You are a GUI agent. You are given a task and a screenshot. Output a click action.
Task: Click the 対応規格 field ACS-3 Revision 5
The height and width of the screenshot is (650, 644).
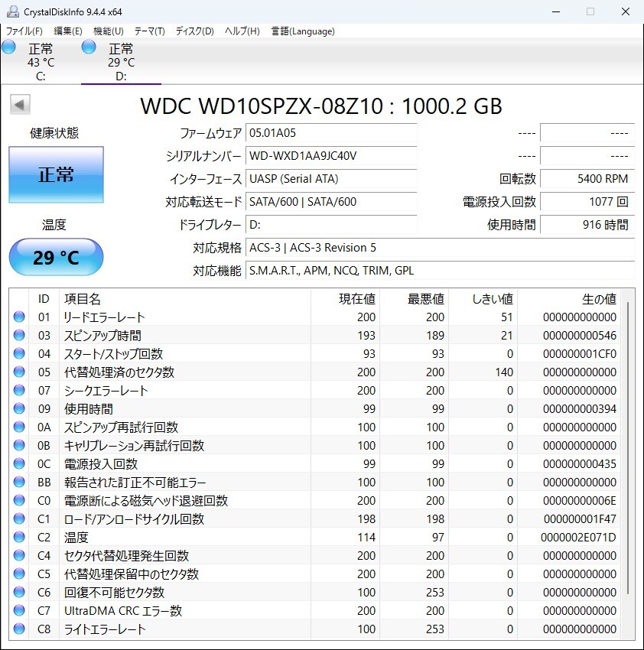click(440, 248)
